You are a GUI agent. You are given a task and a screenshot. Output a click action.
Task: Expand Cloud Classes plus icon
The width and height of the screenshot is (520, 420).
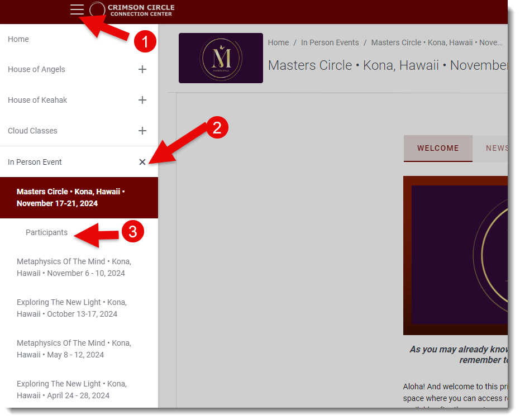pyautogui.click(x=142, y=131)
